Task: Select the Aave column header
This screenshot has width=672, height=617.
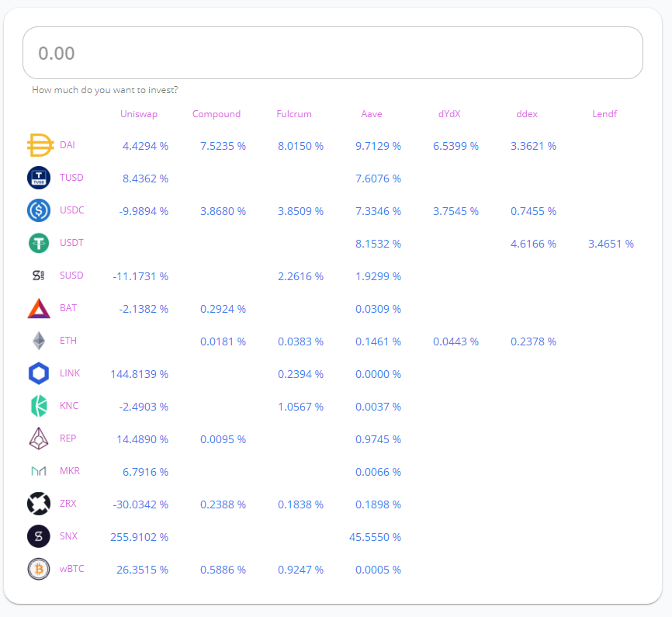Action: (x=372, y=114)
